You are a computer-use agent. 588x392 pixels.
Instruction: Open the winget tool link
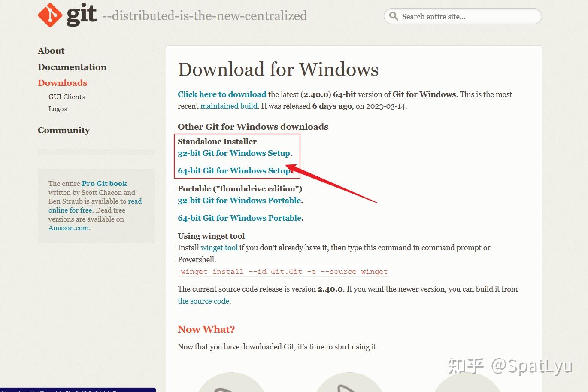pos(219,248)
